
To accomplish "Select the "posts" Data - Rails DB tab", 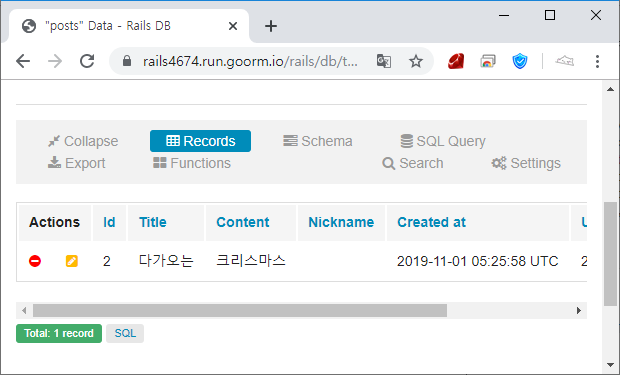I will tap(129, 26).
